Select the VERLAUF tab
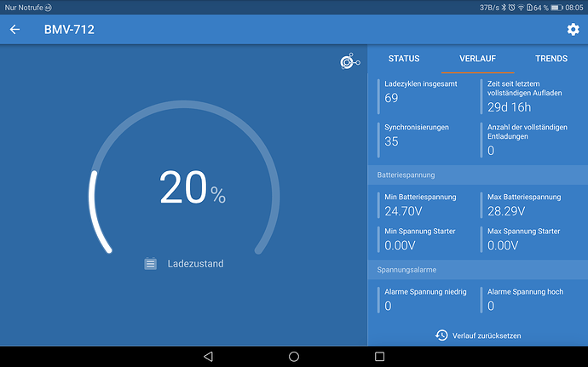 (x=477, y=59)
